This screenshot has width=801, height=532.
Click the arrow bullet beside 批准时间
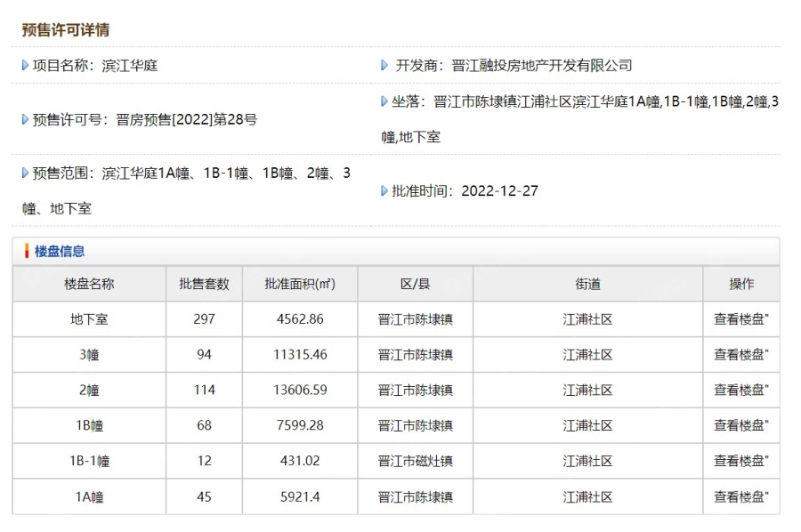(384, 191)
